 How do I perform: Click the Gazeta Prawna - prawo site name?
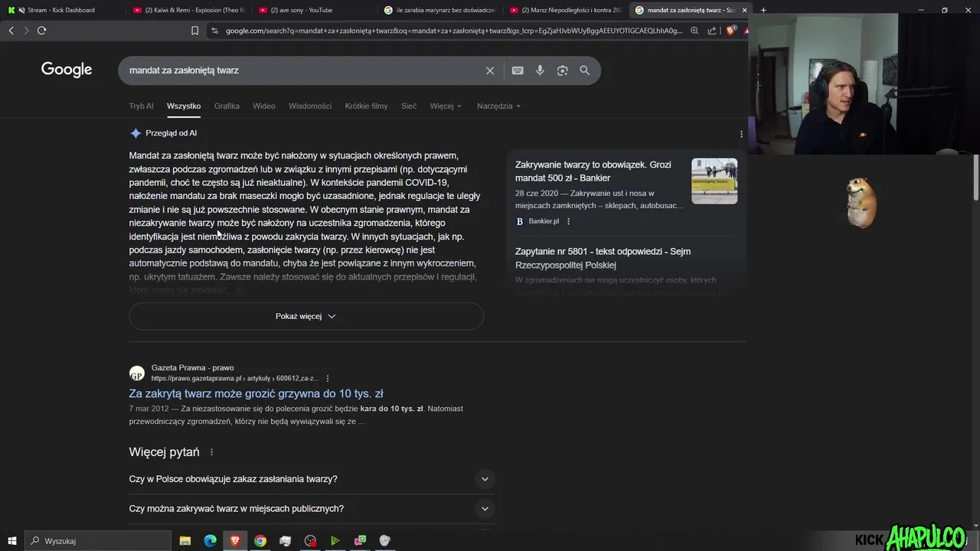pyautogui.click(x=193, y=368)
